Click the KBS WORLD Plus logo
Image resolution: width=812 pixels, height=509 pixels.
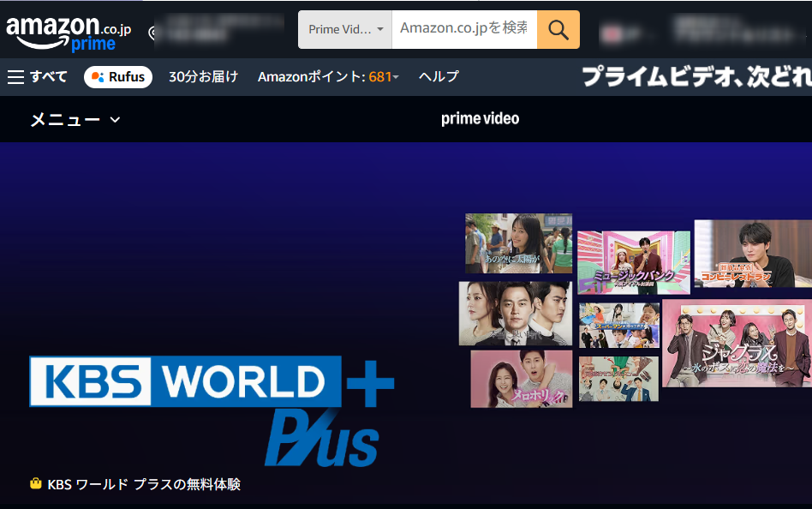click(x=212, y=411)
